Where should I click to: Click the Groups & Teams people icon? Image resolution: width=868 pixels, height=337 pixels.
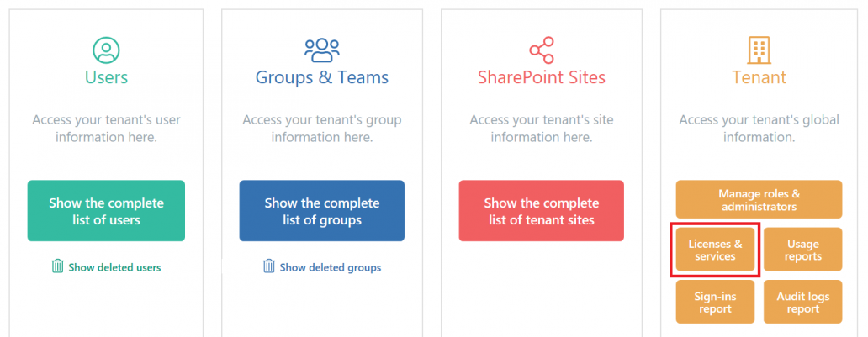click(x=321, y=50)
